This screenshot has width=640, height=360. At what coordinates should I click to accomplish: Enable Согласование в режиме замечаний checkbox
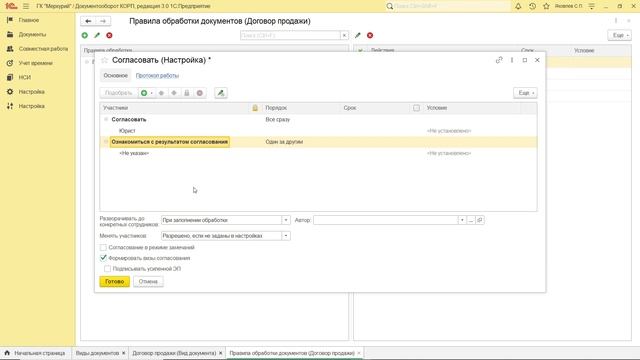[103, 247]
